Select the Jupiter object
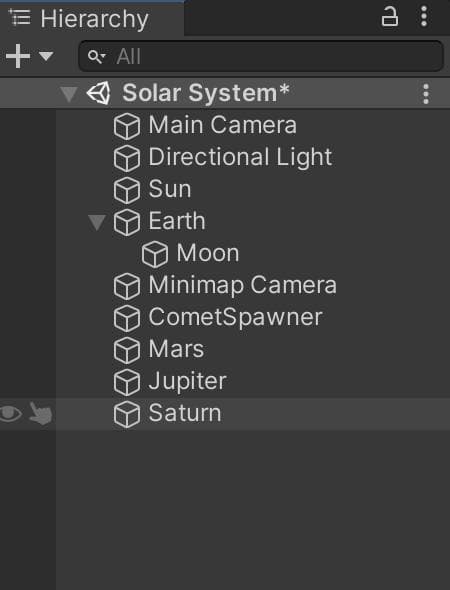The width and height of the screenshot is (450, 590). 187,382
